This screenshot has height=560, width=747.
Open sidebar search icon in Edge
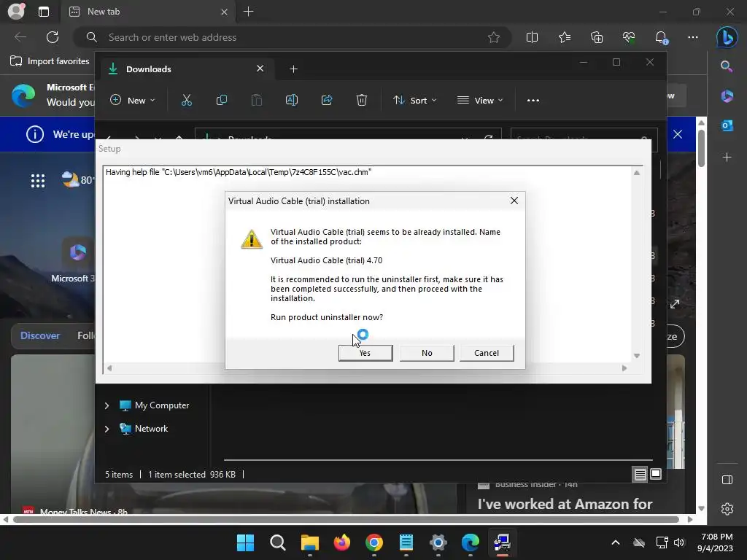[727, 66]
